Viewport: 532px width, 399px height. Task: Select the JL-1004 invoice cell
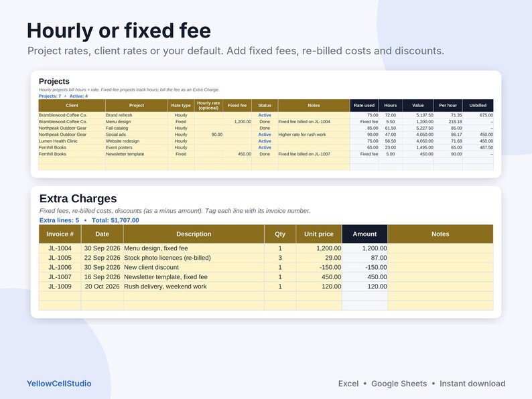[x=60, y=248]
